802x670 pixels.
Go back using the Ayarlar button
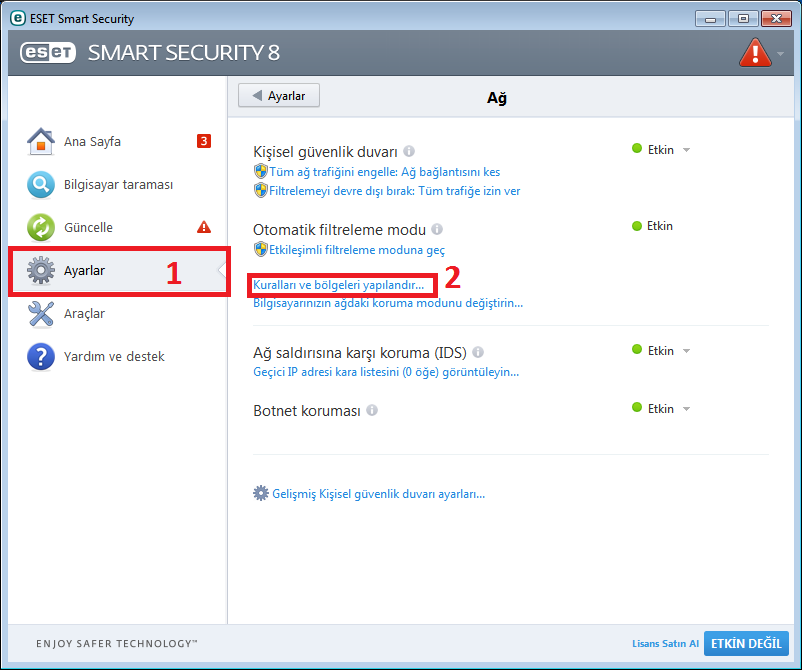click(279, 96)
